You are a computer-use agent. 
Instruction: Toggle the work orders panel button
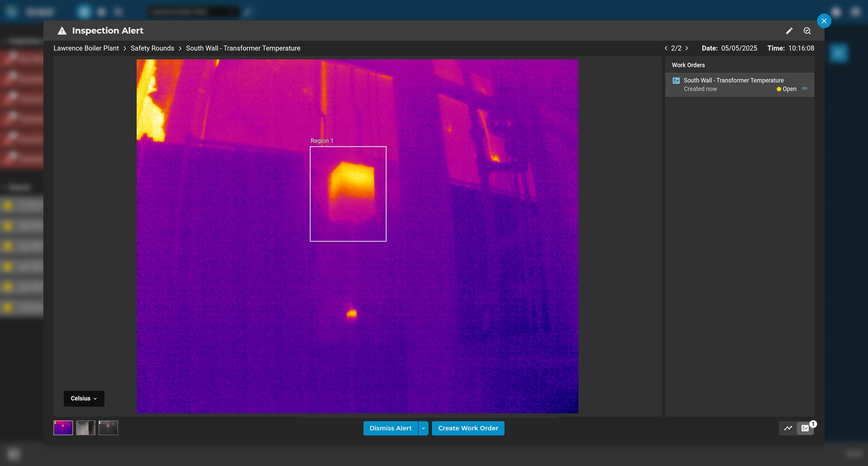click(x=805, y=428)
